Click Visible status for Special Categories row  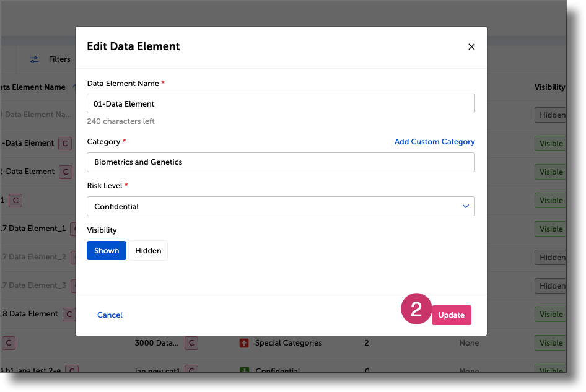(x=551, y=342)
